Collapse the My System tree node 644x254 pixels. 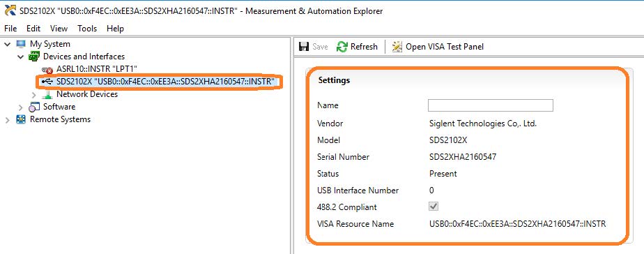pos(8,44)
